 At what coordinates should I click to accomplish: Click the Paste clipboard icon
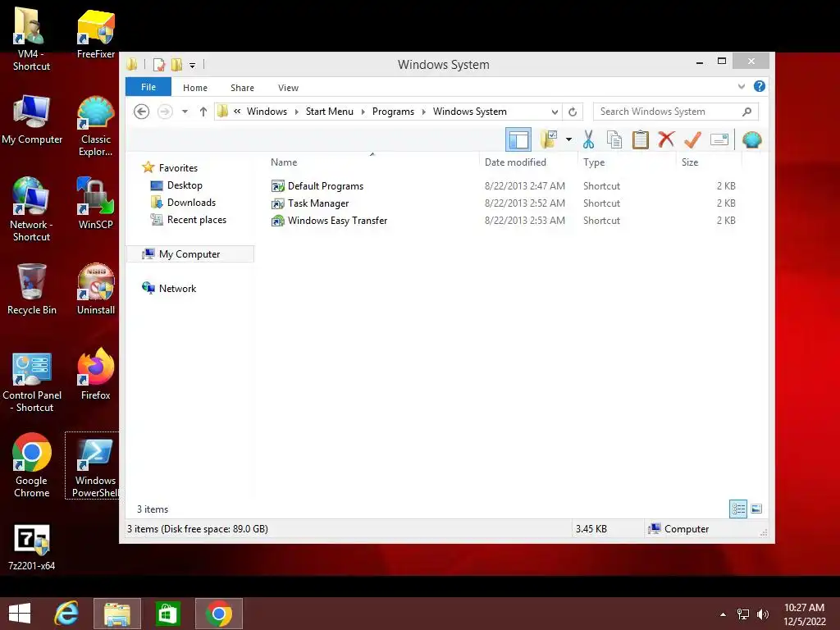click(x=640, y=139)
